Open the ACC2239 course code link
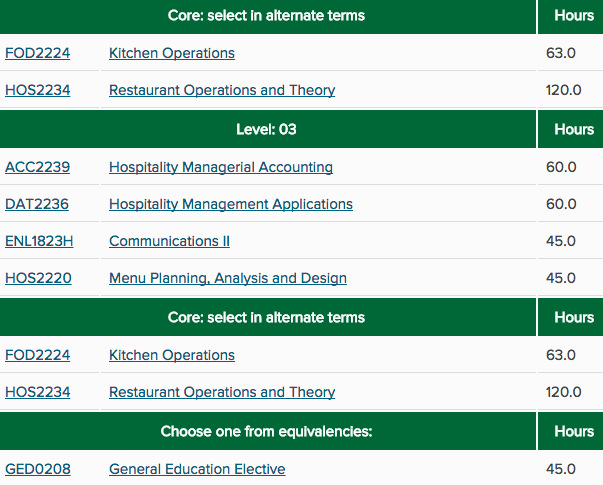Screen dimensions: 603x485 point(37,167)
